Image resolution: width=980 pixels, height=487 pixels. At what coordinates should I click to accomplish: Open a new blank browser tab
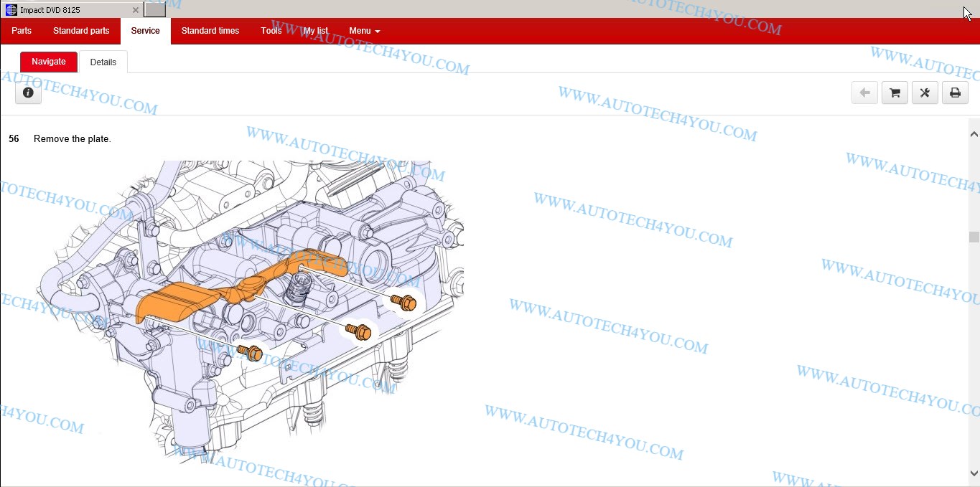click(154, 10)
